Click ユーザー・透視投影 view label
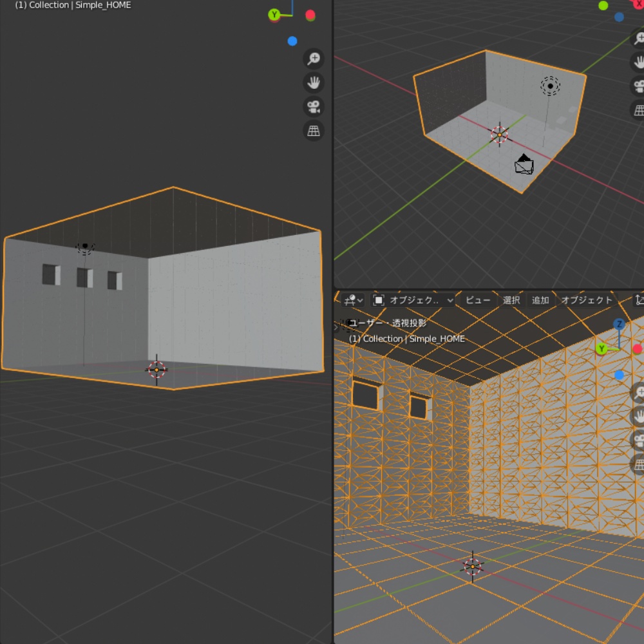 click(388, 323)
